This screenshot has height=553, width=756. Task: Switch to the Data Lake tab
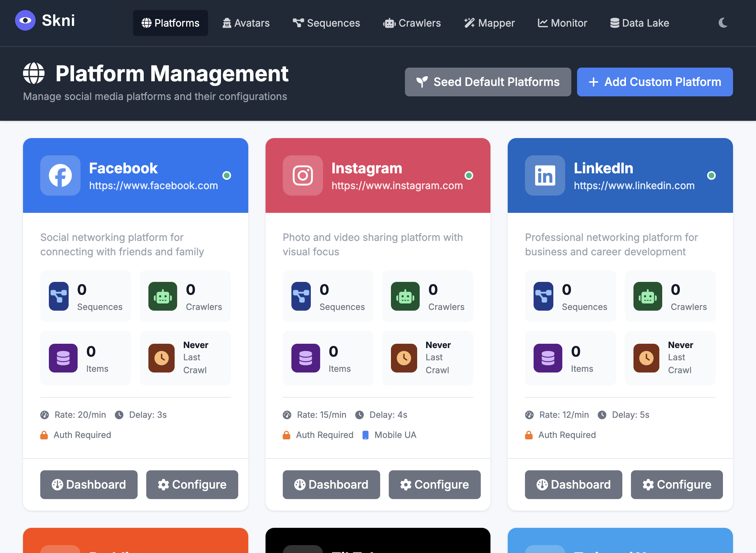tap(640, 23)
